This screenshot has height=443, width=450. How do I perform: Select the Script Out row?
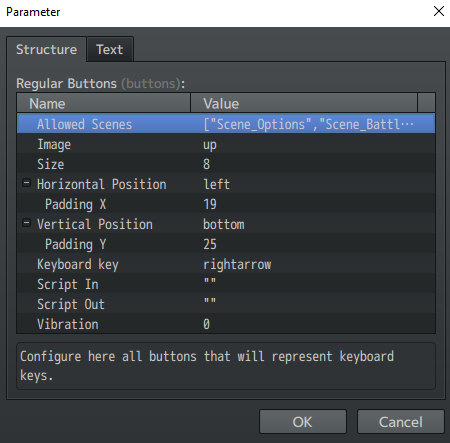click(226, 304)
